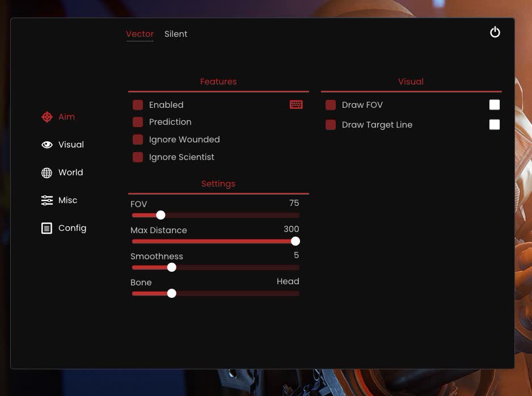The width and height of the screenshot is (532, 396).
Task: Click the document icon beside Config
Action: pyautogui.click(x=47, y=228)
